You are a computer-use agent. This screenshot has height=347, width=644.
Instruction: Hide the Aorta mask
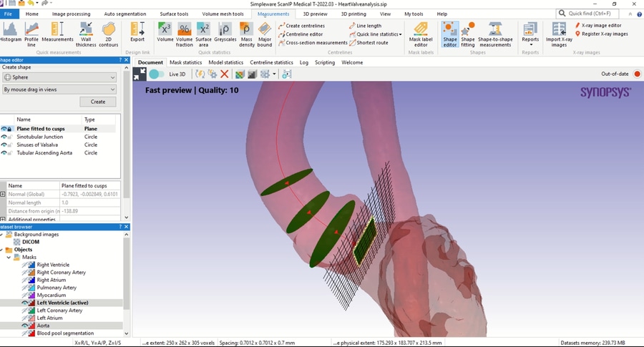point(24,326)
